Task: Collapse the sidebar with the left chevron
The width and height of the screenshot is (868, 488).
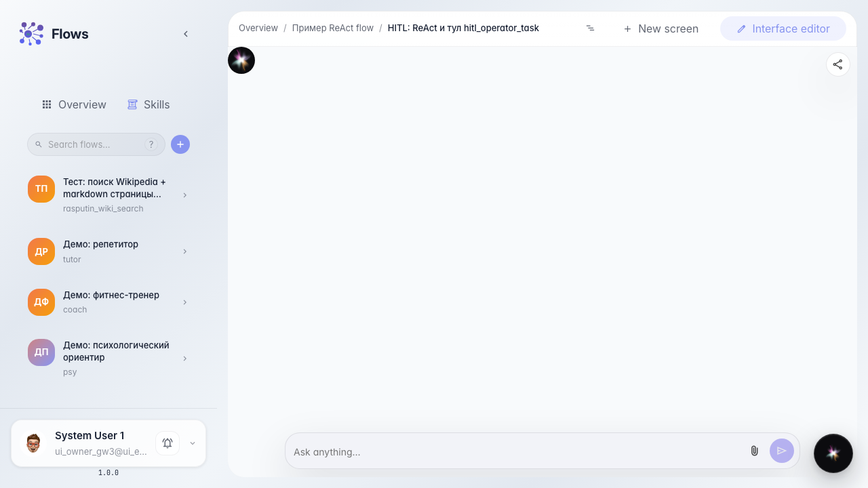Action: point(186,34)
